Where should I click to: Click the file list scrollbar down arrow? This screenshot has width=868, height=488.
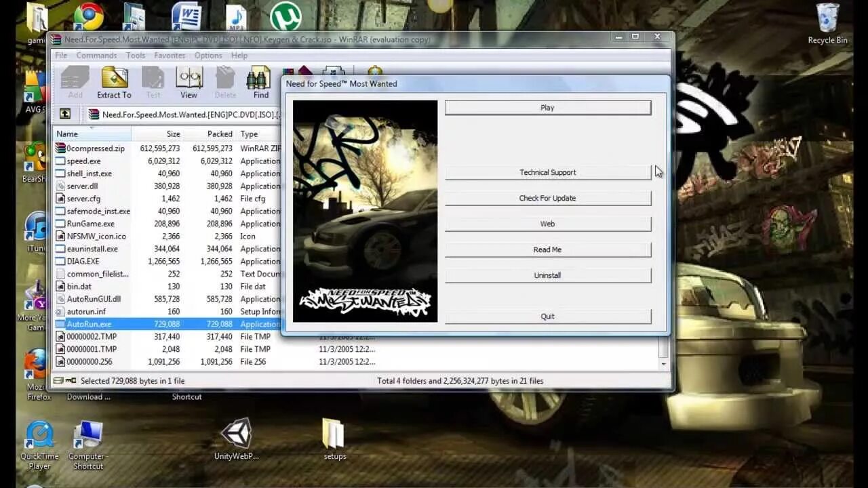tap(664, 364)
